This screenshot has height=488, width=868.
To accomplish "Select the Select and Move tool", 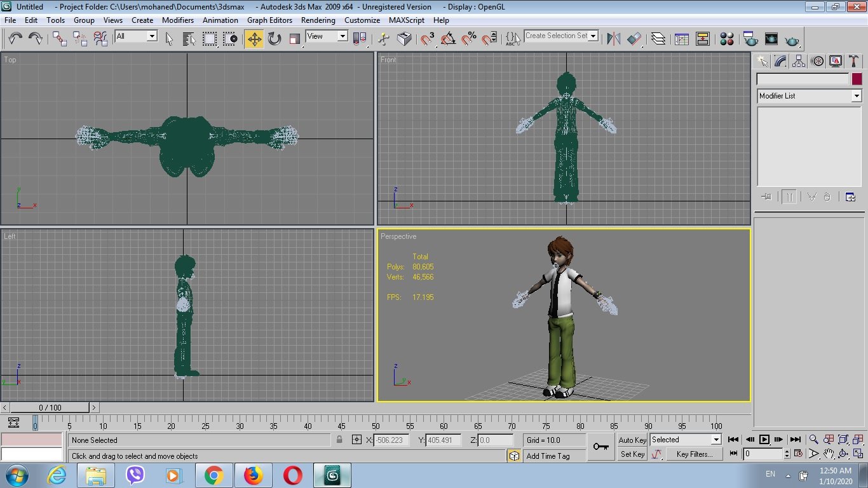I will point(254,39).
